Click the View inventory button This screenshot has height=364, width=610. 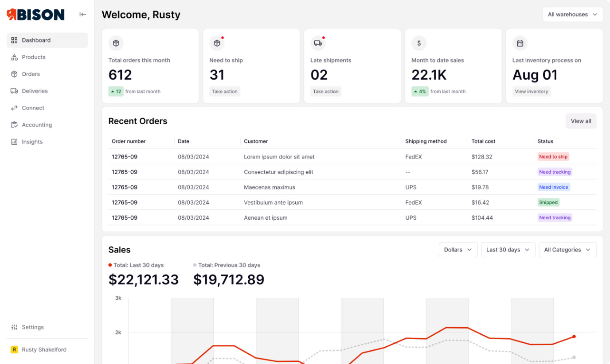pyautogui.click(x=532, y=92)
